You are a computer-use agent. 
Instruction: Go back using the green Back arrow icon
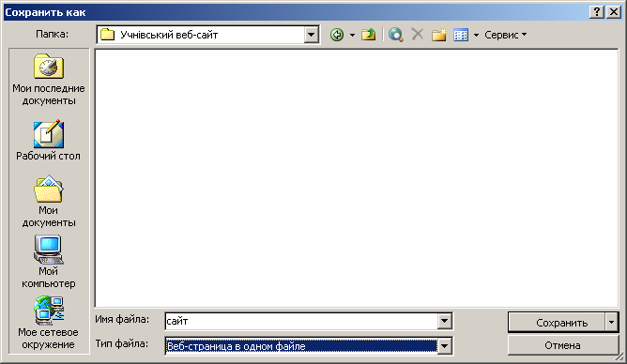[337, 35]
